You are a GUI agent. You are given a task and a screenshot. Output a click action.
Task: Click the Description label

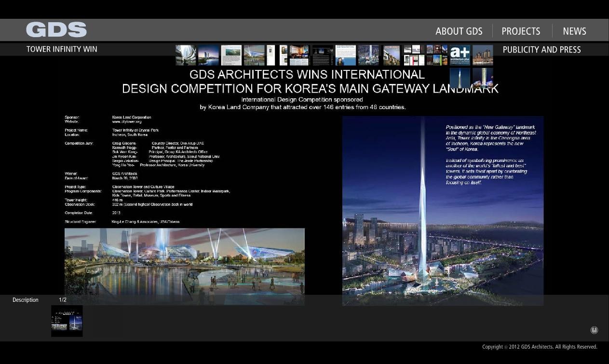tap(26, 300)
